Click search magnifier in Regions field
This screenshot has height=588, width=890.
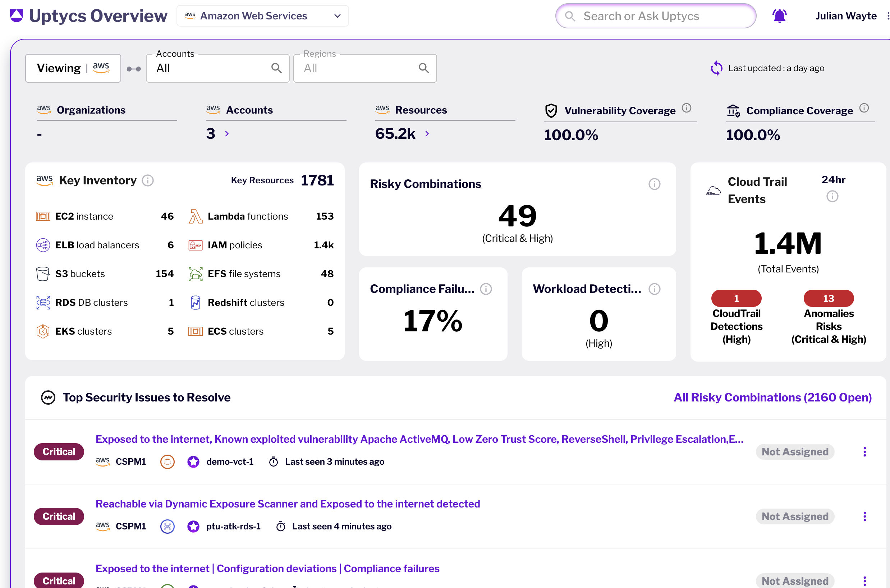point(424,68)
